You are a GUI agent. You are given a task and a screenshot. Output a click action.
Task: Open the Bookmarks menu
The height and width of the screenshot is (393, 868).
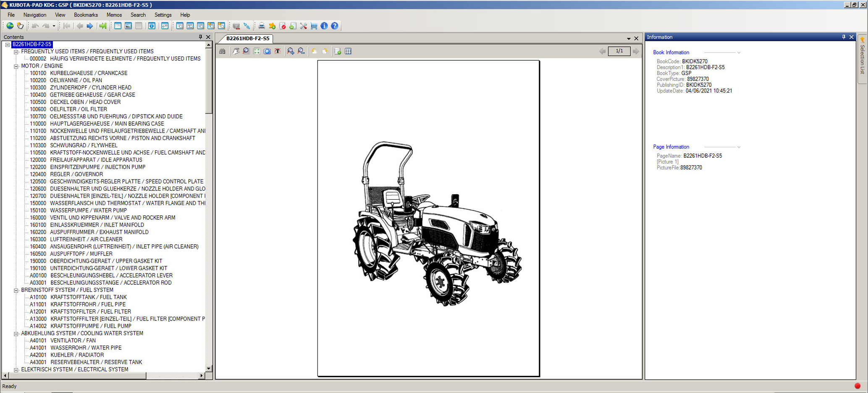(x=86, y=15)
